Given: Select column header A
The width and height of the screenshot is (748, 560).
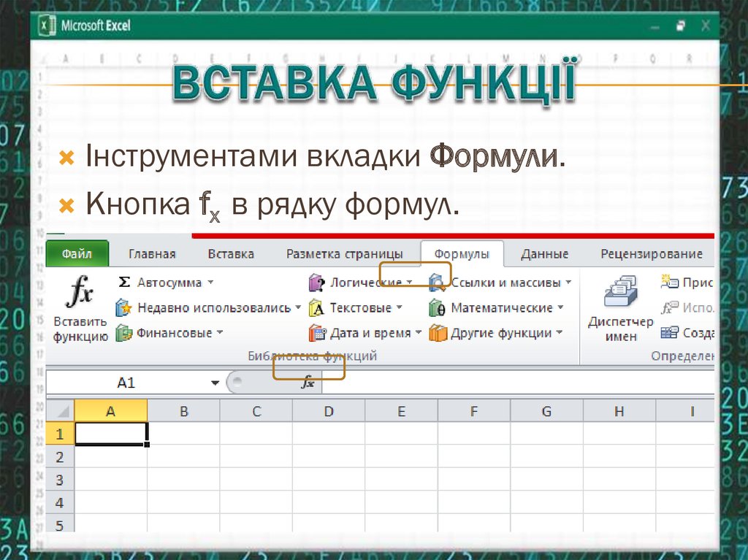Looking at the screenshot, I should pos(111,411).
